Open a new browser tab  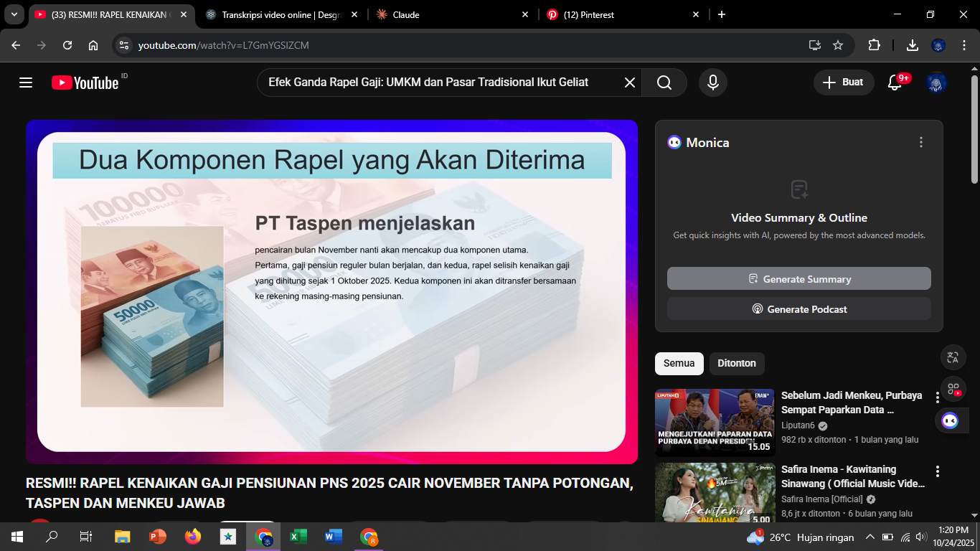pos(722,14)
